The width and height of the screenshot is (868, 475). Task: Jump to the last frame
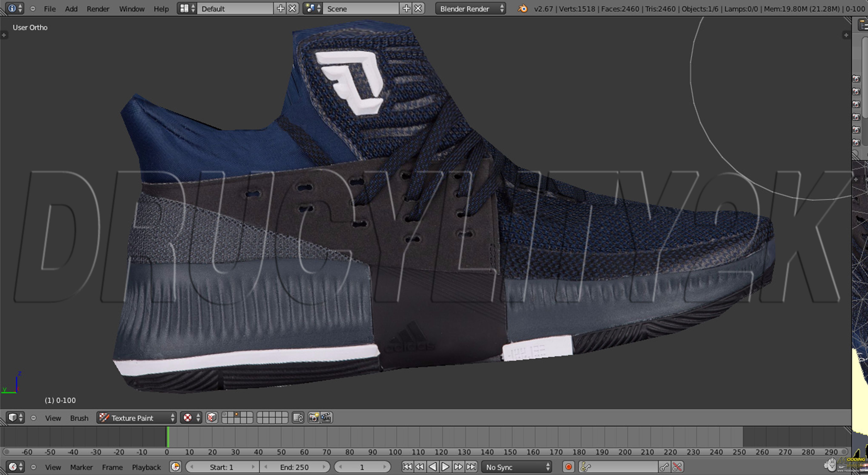[x=471, y=467]
